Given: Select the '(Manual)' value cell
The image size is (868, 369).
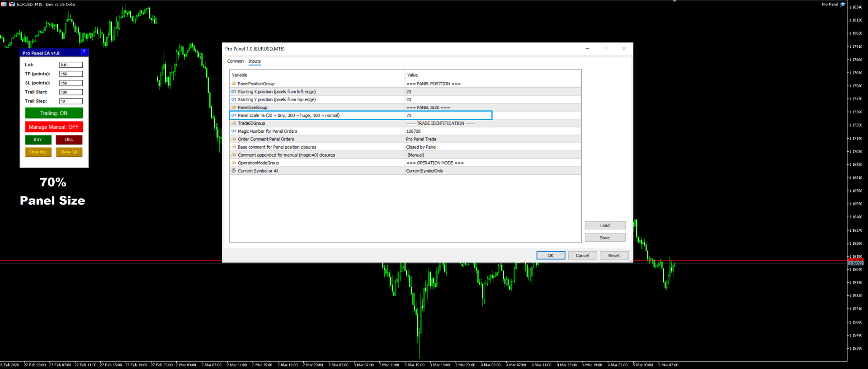Looking at the screenshot, I should click(x=493, y=155).
